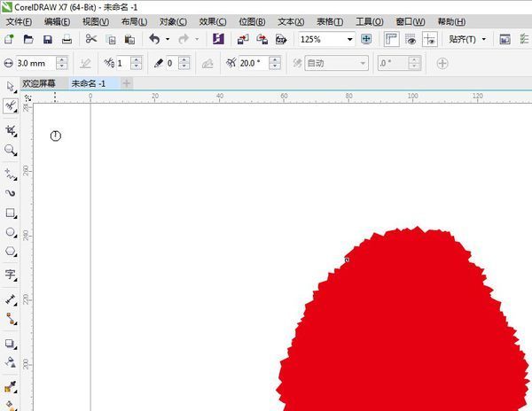Choose the Zoom magnifier tool
This screenshot has width=532, height=411.
point(11,151)
